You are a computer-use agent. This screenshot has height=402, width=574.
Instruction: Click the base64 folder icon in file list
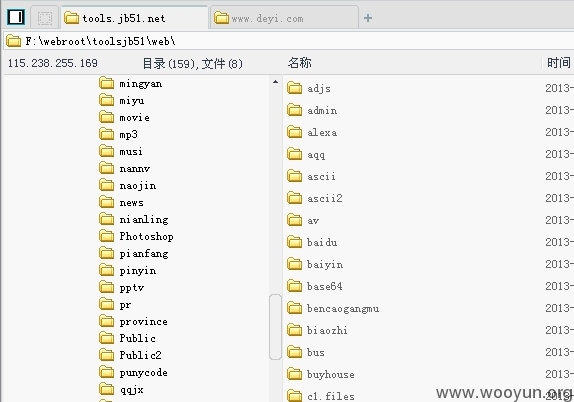[x=294, y=286]
